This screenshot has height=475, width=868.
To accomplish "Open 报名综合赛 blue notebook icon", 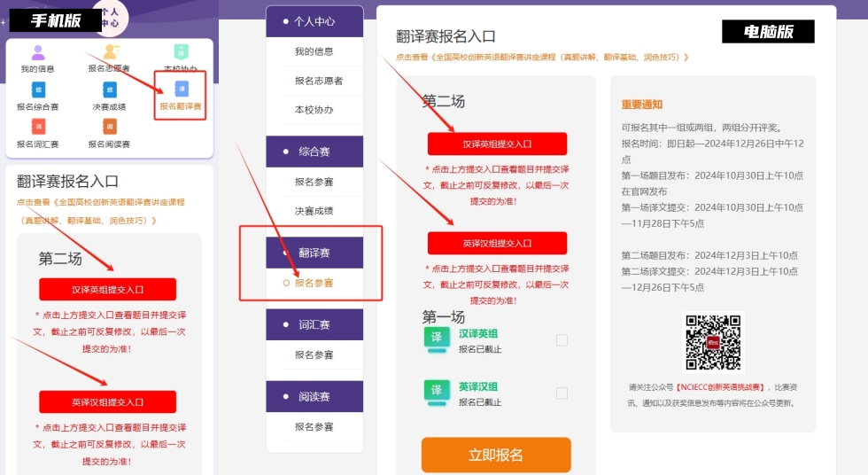I will pos(38,90).
